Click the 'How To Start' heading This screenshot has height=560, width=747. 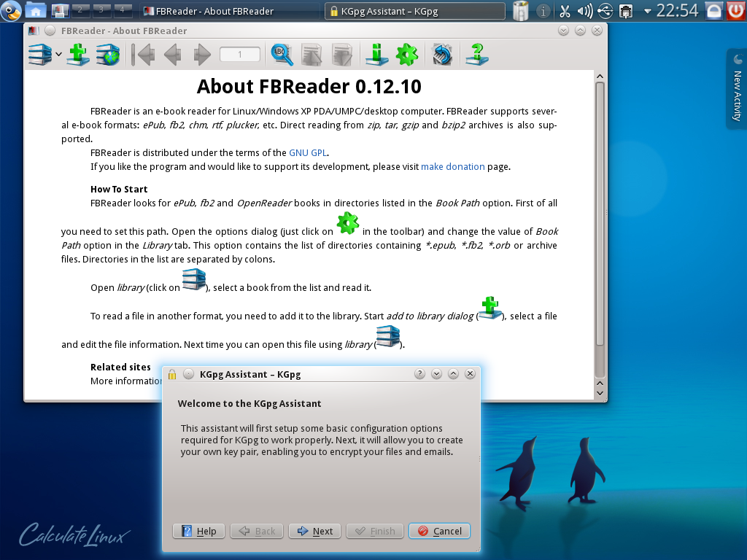[119, 190]
